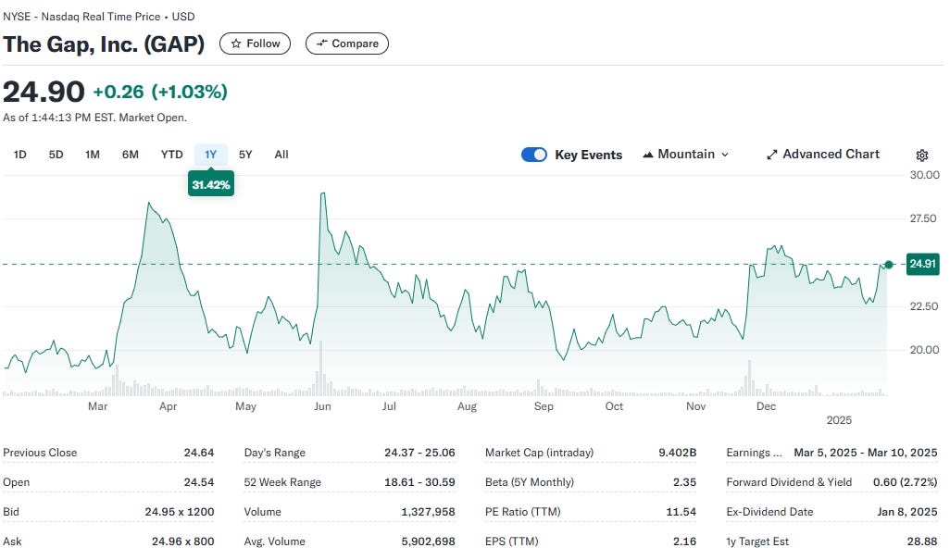This screenshot has height=560, width=950.
Task: Click the compare arrows icon
Action: tap(321, 43)
